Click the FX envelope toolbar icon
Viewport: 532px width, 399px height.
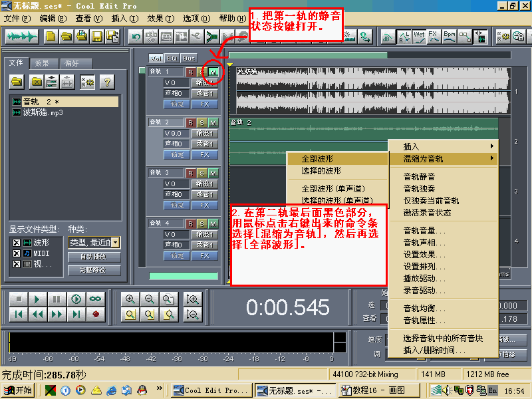(x=434, y=37)
